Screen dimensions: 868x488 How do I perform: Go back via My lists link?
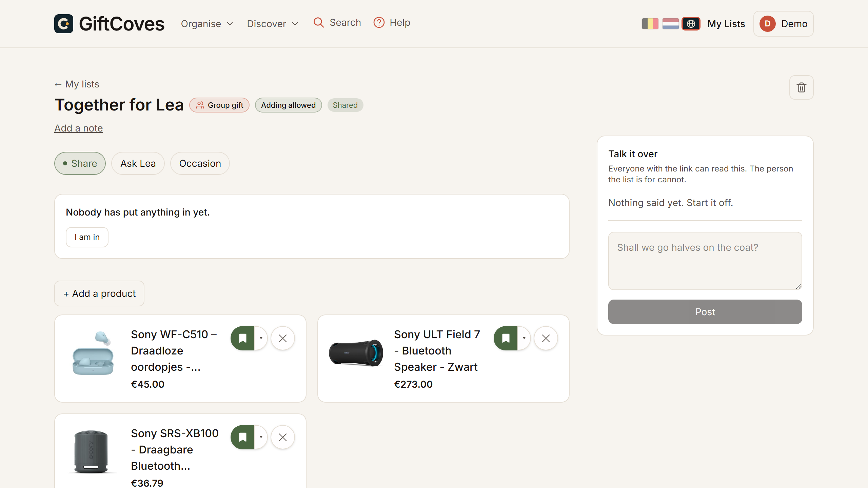click(x=77, y=84)
